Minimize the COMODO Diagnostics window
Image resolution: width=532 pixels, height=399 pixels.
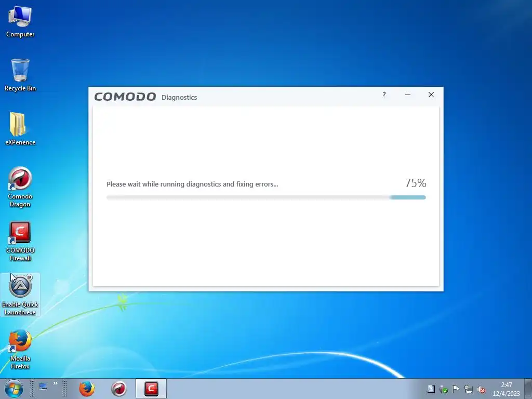click(408, 95)
